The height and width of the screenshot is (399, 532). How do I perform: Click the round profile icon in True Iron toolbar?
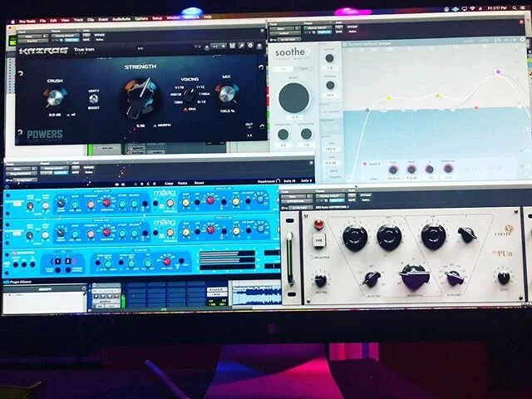(259, 46)
